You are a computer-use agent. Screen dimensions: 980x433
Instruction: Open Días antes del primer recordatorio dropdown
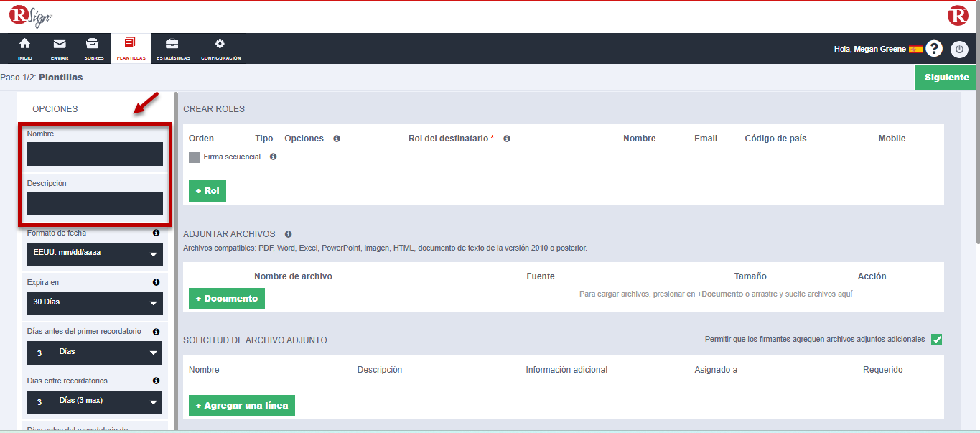tap(106, 353)
